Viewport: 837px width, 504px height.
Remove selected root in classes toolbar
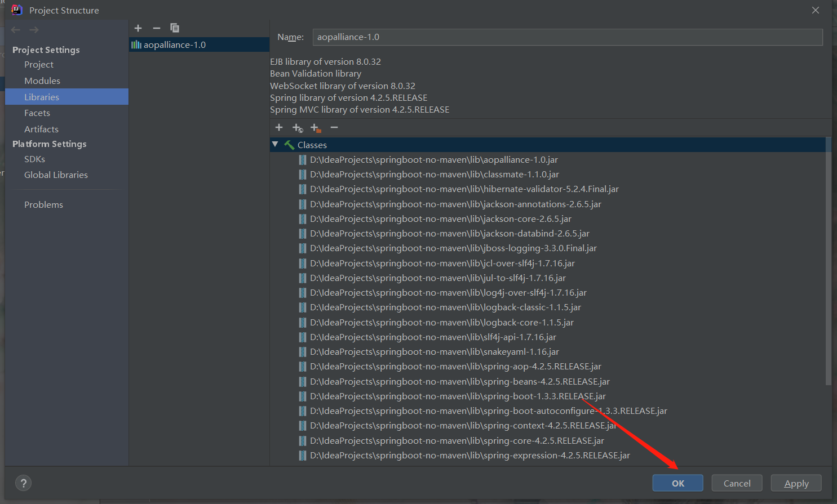coord(334,127)
